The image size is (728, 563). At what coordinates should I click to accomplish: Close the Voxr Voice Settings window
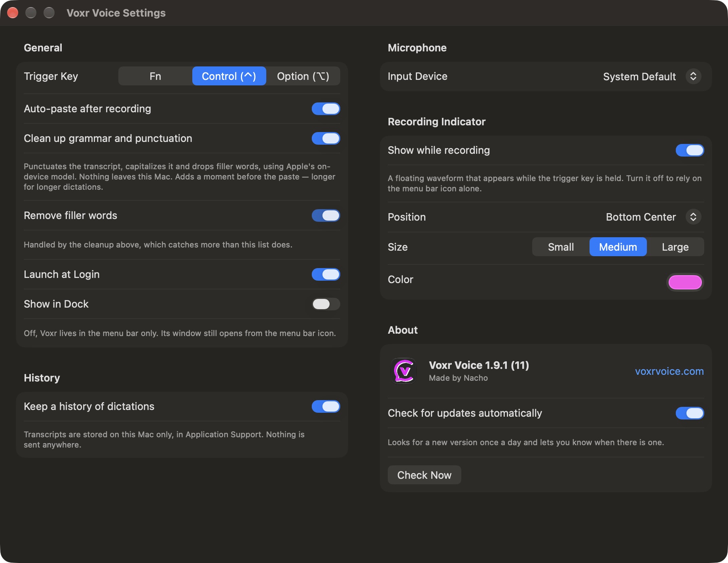click(x=13, y=13)
